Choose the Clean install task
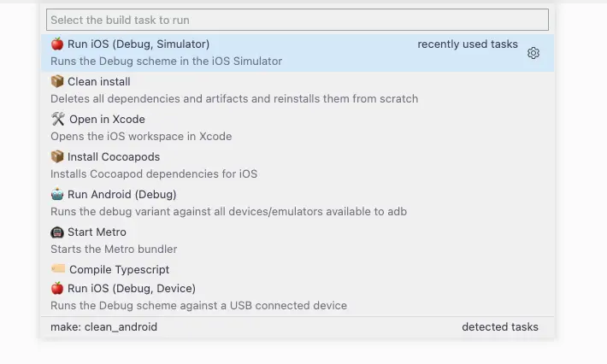 (298, 90)
